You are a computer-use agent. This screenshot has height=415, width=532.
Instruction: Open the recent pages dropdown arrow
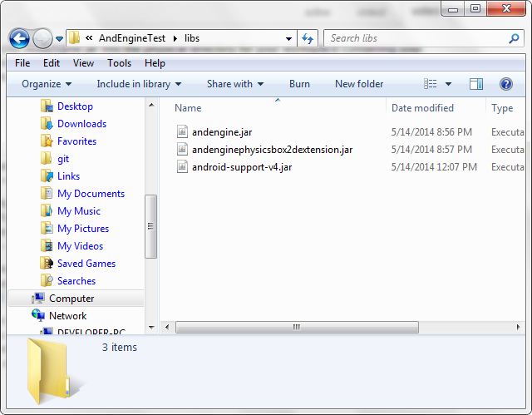point(59,39)
